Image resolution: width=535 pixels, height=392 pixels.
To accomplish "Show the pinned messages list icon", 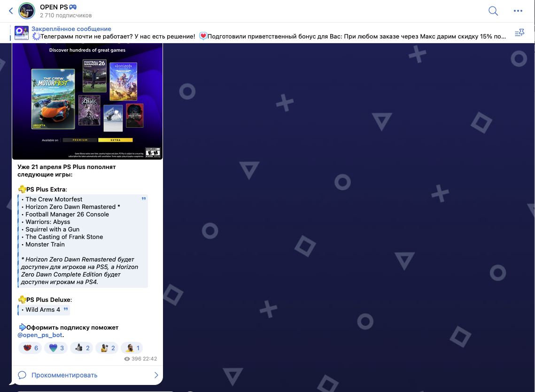I will tap(519, 33).
